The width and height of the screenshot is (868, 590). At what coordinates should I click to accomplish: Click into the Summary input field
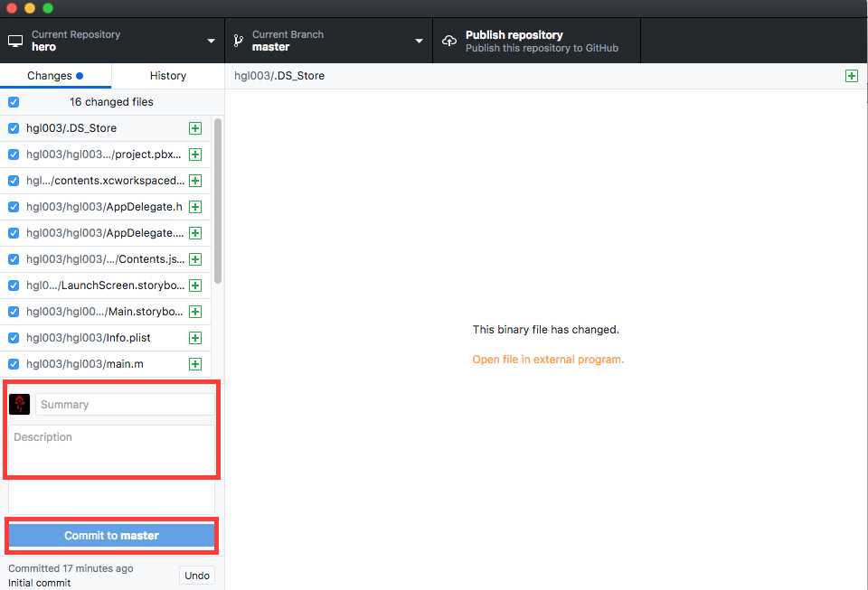(125, 404)
